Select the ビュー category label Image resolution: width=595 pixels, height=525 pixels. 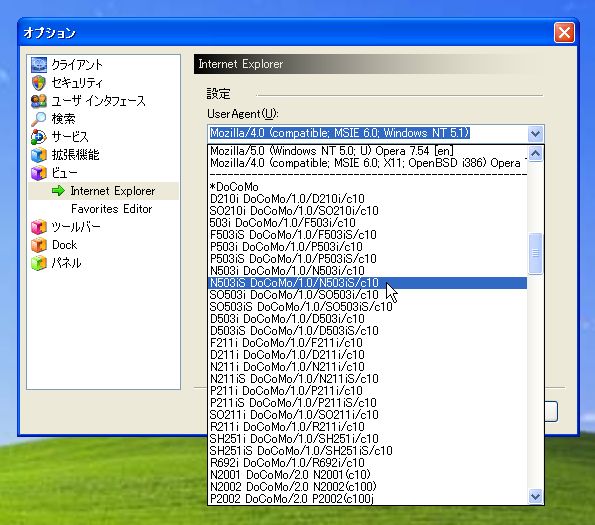pyautogui.click(x=65, y=173)
